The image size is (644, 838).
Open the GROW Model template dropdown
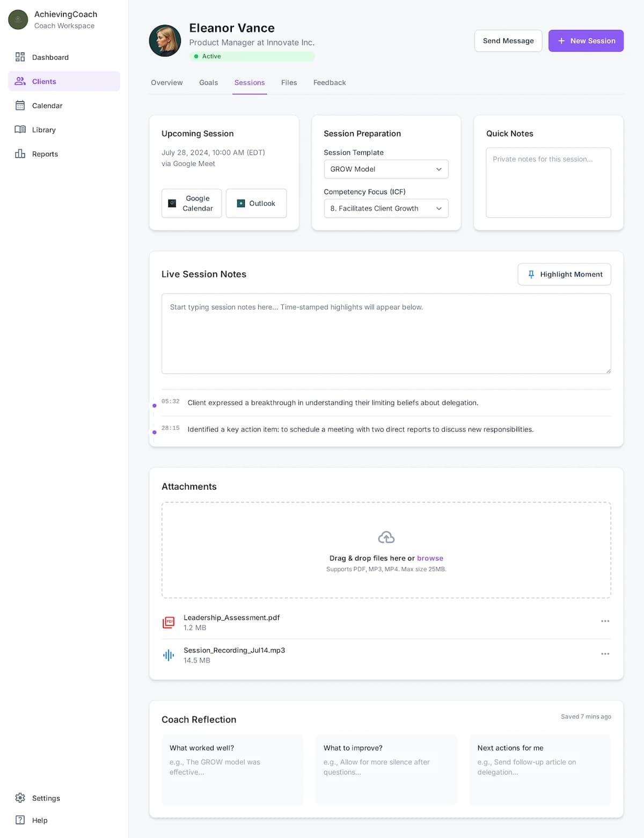click(x=386, y=169)
